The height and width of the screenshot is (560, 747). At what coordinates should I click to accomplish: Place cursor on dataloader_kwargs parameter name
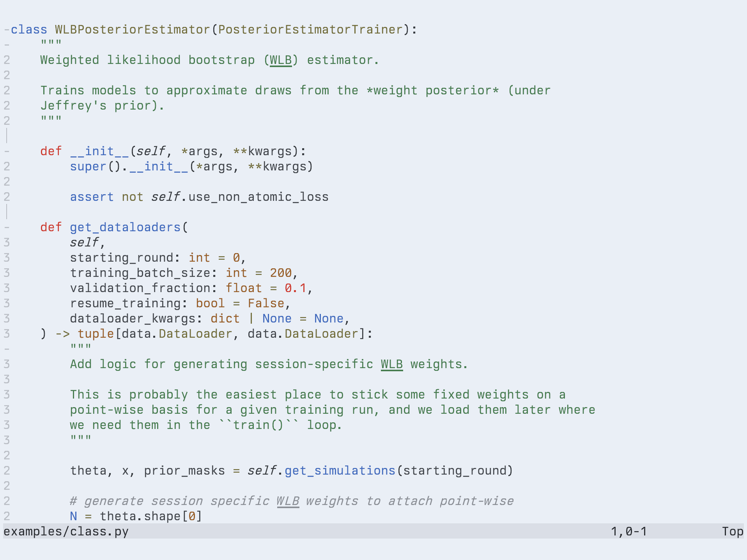133,319
